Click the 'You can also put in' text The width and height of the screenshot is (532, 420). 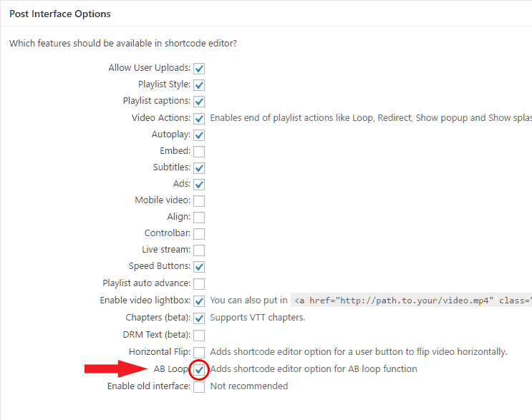(x=248, y=301)
